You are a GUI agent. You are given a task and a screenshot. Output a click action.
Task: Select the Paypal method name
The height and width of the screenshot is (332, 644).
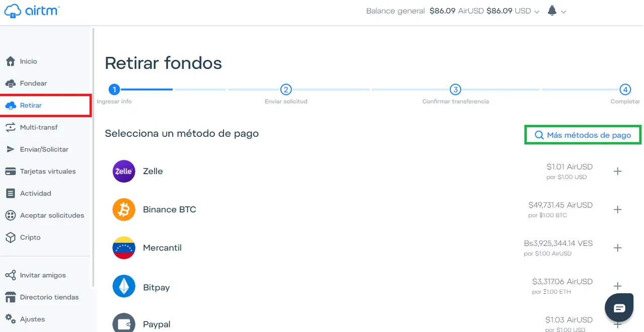click(x=156, y=324)
